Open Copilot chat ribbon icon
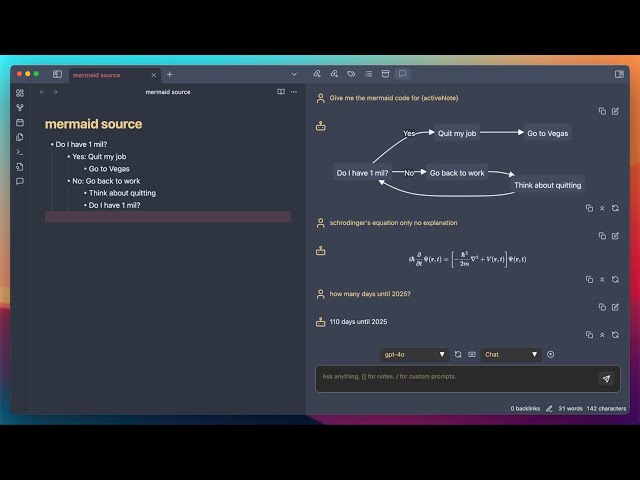The image size is (640, 480). tap(20, 181)
